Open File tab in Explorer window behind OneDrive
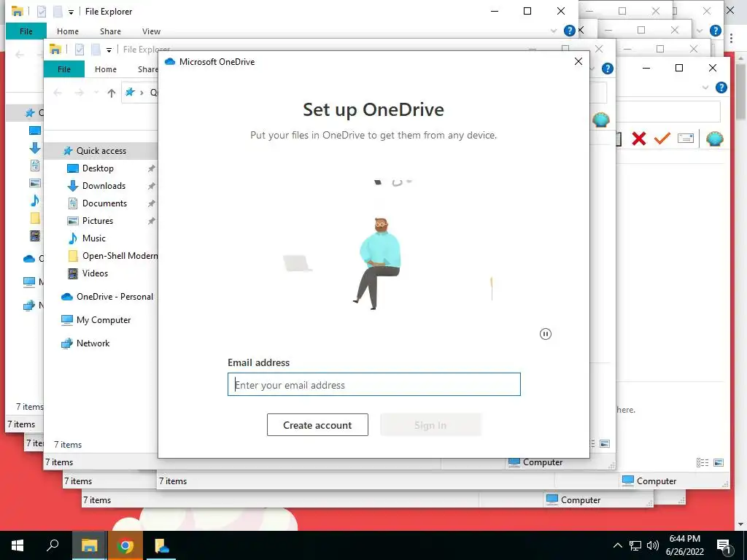The width and height of the screenshot is (747, 560). (x=64, y=69)
